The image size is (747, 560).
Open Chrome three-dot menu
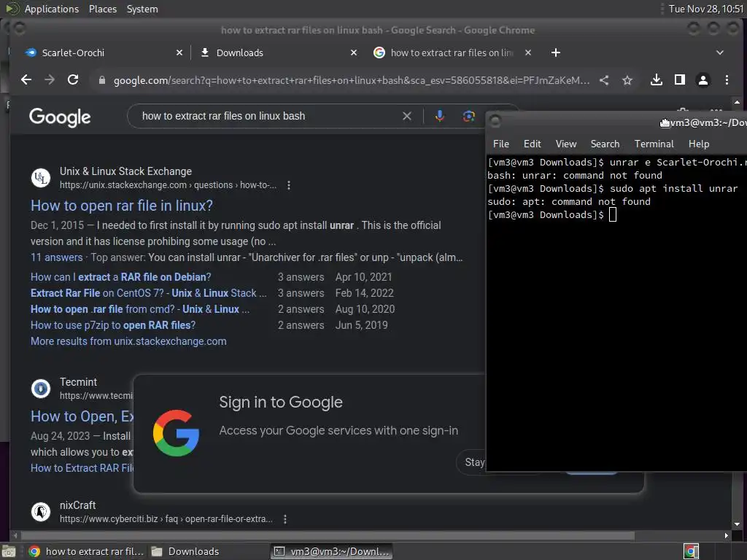coord(727,80)
